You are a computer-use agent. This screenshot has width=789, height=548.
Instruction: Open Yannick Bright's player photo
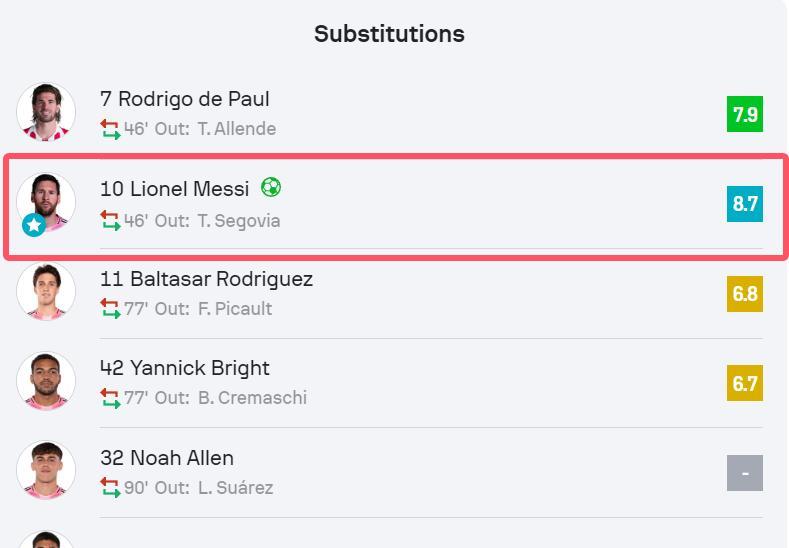(x=46, y=381)
